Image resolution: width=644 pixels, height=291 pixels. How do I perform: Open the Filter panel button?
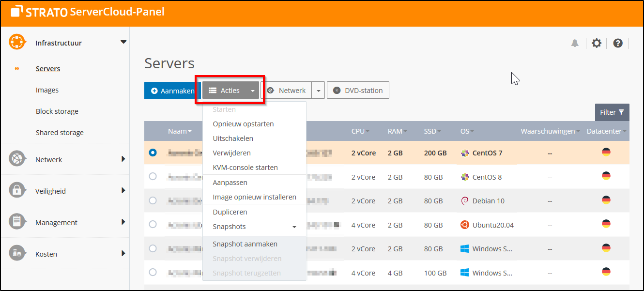(x=612, y=112)
